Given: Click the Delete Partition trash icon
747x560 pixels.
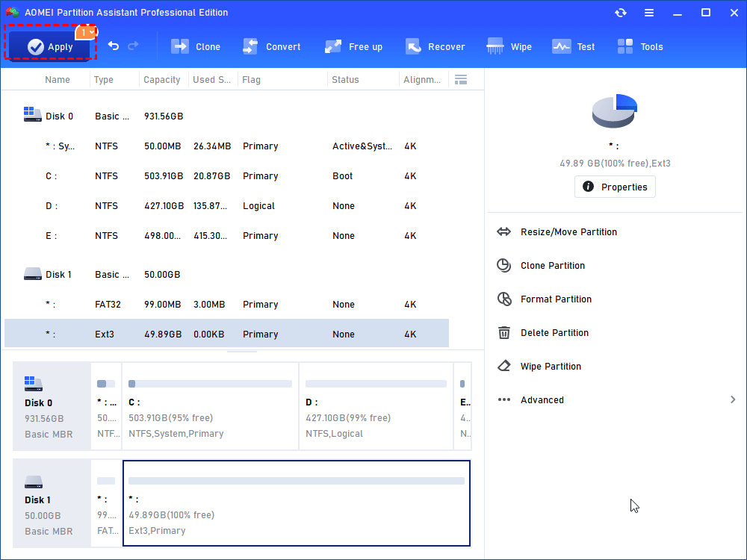Looking at the screenshot, I should click(x=504, y=332).
